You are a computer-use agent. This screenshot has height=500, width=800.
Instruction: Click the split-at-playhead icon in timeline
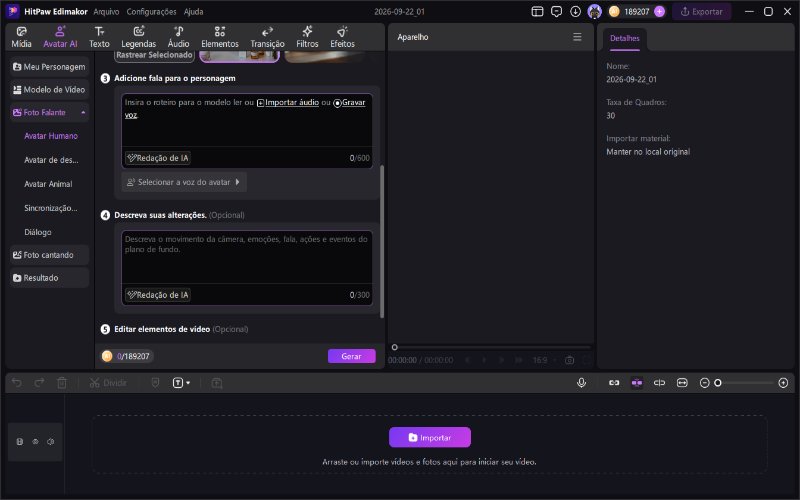point(659,383)
